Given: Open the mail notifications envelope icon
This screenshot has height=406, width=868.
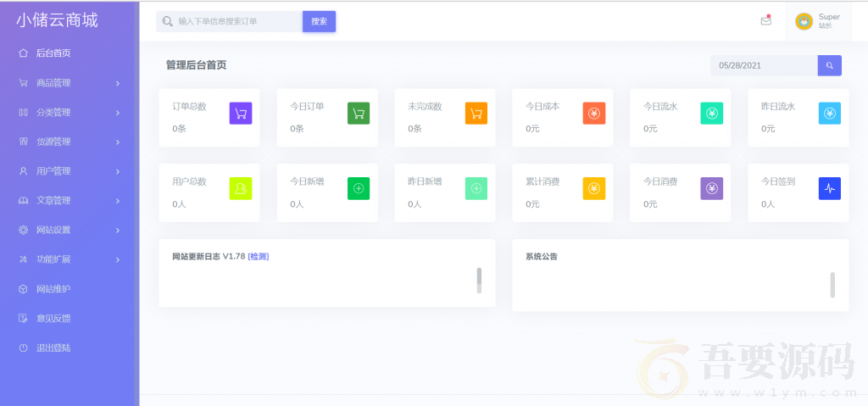Looking at the screenshot, I should tap(765, 21).
